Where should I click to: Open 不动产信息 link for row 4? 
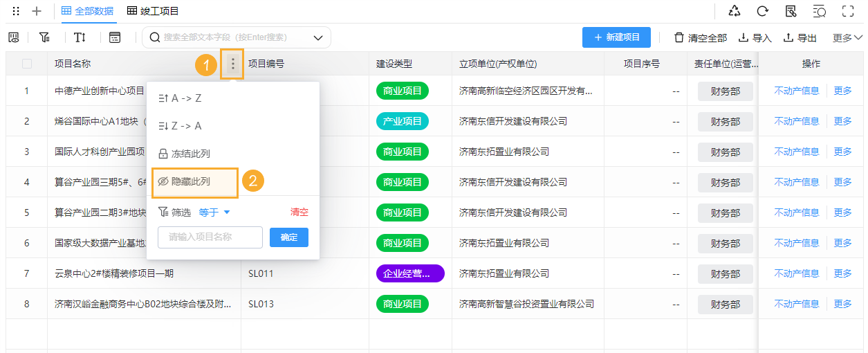tap(796, 182)
